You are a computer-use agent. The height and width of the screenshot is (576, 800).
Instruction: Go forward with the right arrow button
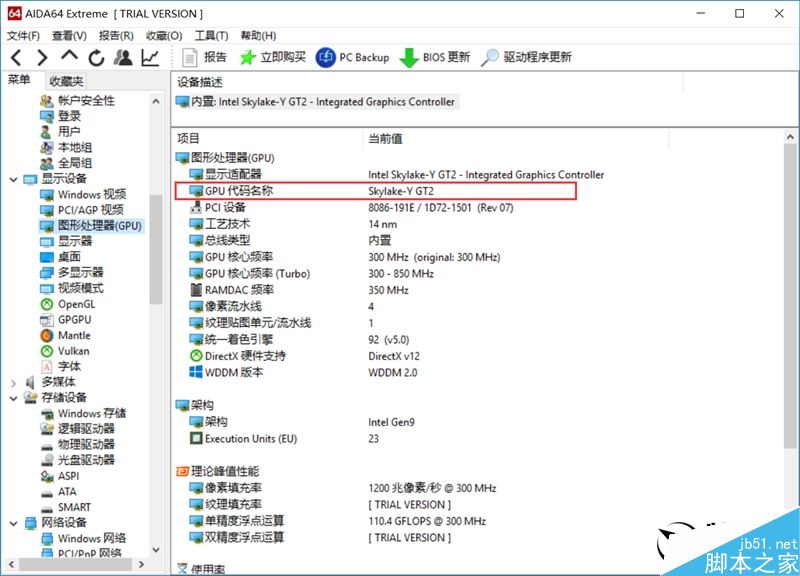click(x=42, y=58)
